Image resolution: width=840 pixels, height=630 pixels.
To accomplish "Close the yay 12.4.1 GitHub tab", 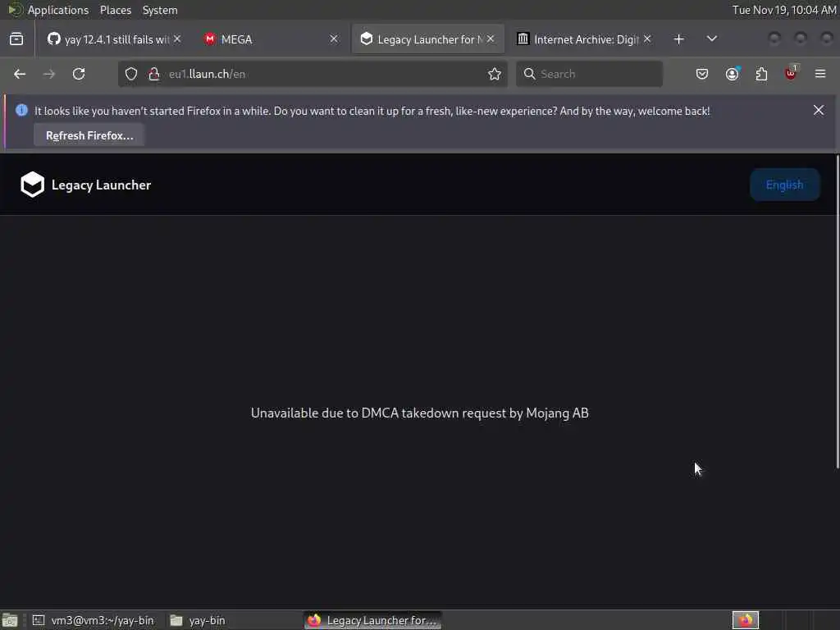I will click(177, 39).
